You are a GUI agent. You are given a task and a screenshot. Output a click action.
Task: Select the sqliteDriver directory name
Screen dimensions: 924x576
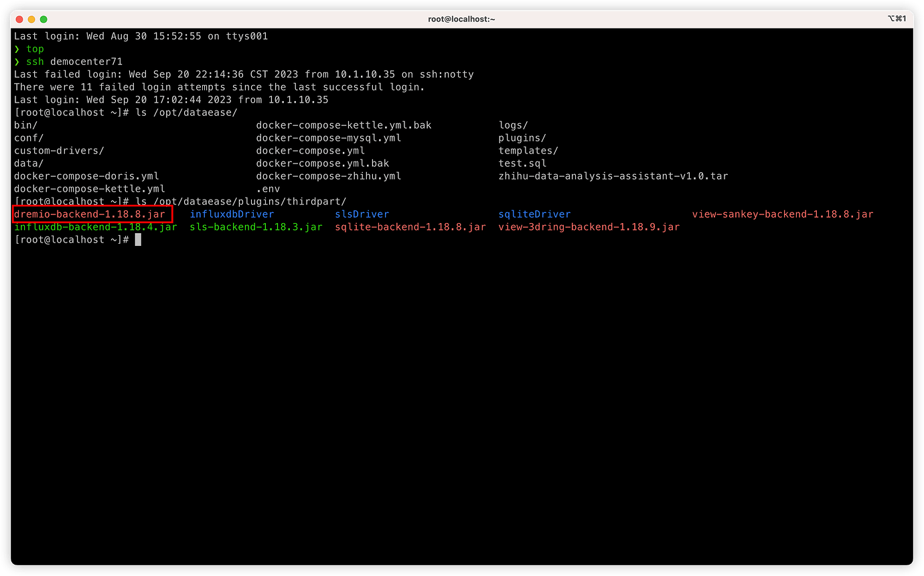coord(534,214)
